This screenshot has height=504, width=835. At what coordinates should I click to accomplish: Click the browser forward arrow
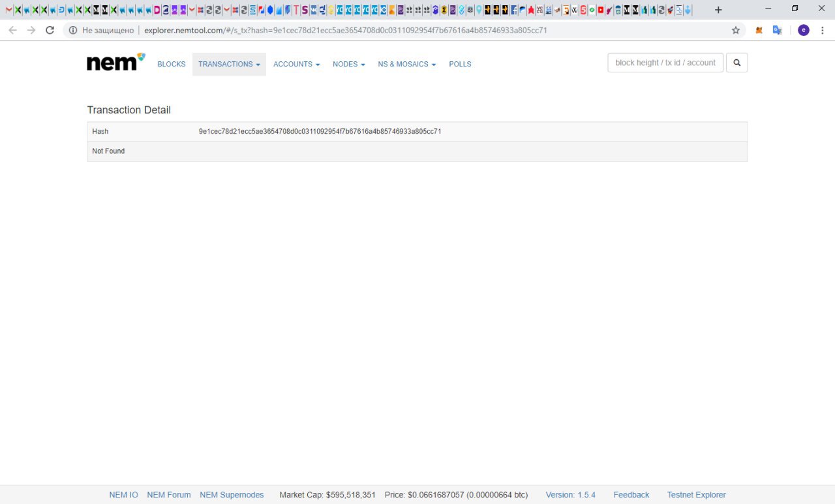pos(31,30)
